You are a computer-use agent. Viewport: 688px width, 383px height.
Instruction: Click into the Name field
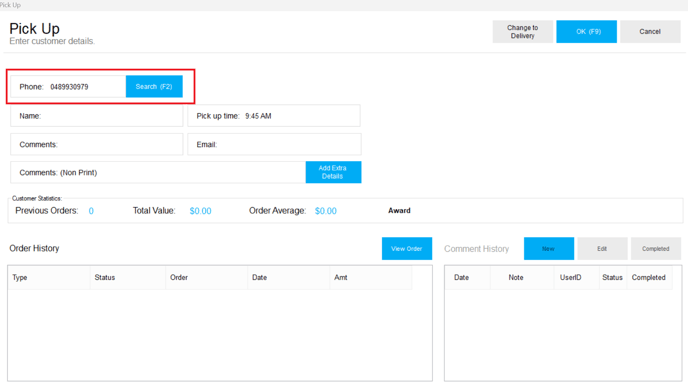[x=97, y=116]
